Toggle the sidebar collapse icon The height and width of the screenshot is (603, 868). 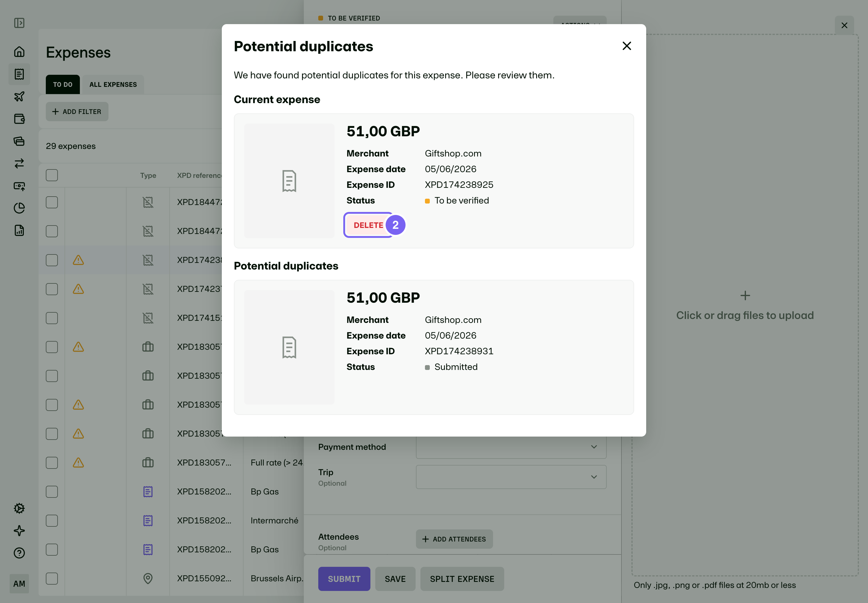pos(19,23)
